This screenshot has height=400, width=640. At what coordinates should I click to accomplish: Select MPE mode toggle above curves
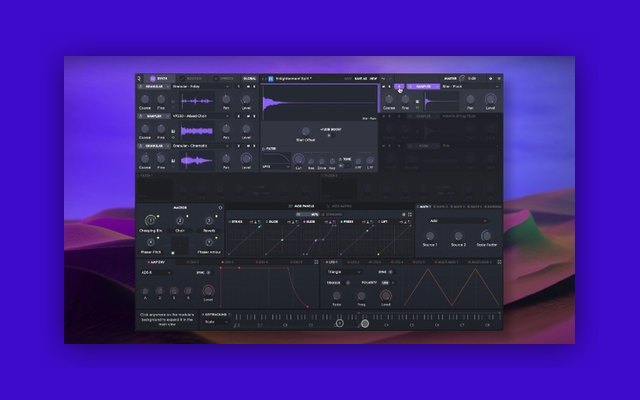[x=308, y=214]
